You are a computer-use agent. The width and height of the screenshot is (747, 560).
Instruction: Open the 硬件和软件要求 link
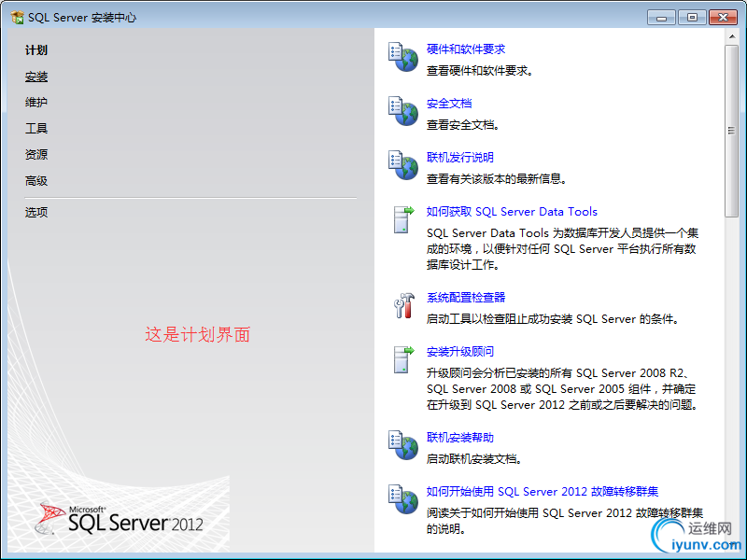[465, 49]
